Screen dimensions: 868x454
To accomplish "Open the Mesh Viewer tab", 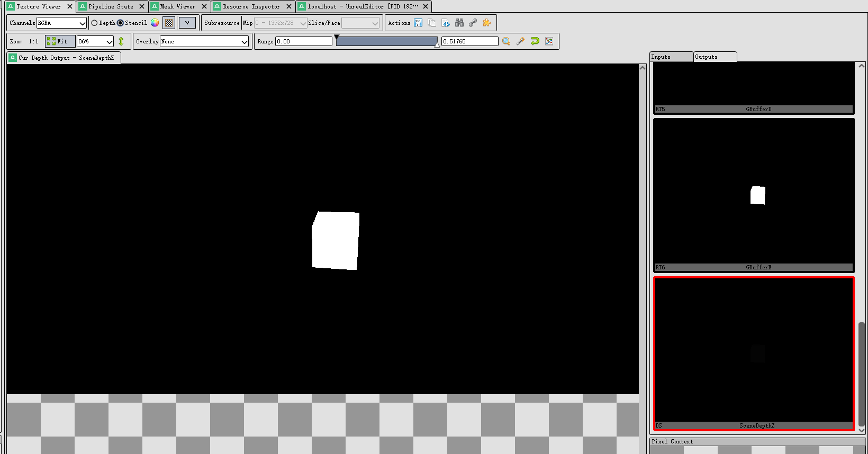I will [178, 6].
